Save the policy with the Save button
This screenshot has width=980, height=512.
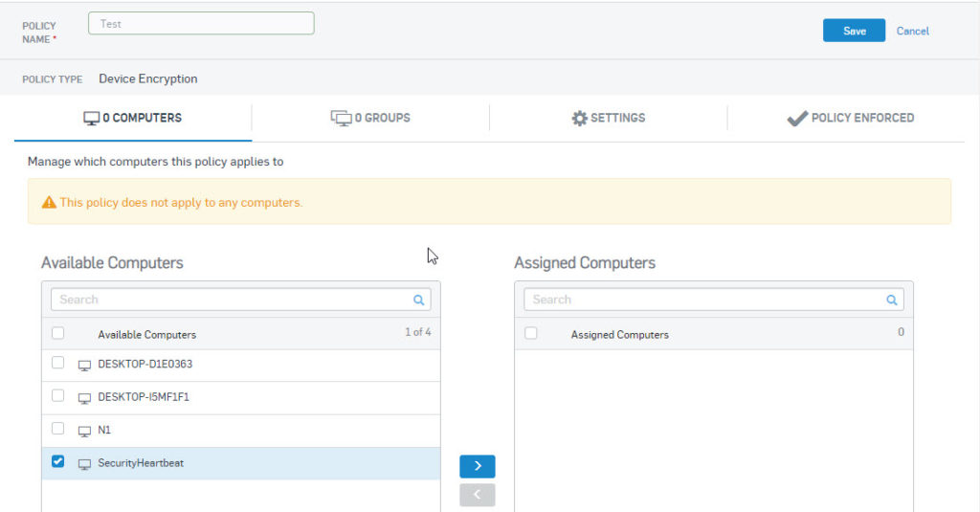coord(854,31)
